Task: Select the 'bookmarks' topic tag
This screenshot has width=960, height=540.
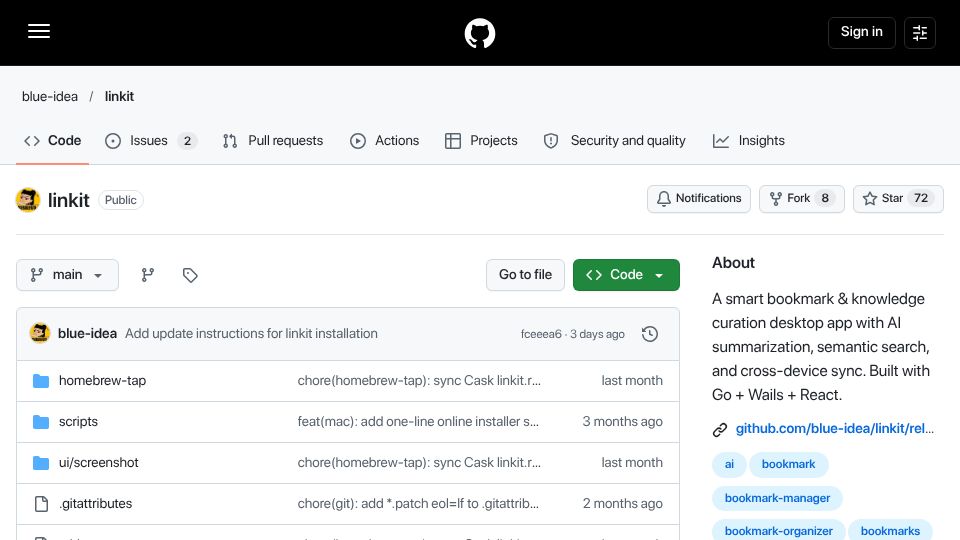Action: (x=890, y=531)
